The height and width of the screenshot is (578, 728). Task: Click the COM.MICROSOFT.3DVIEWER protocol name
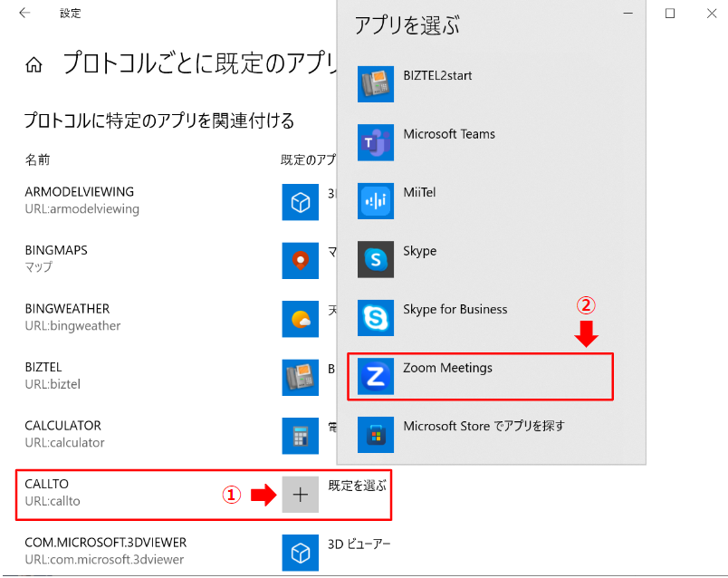pos(106,543)
